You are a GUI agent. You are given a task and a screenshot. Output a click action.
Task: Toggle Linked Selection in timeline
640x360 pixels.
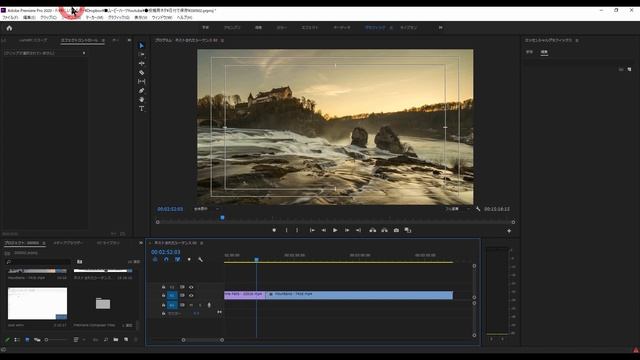pos(178,259)
